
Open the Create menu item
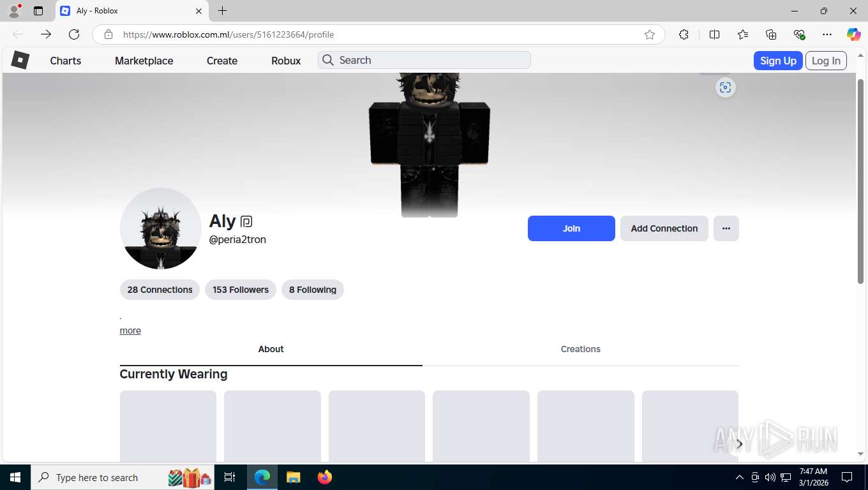(x=222, y=61)
